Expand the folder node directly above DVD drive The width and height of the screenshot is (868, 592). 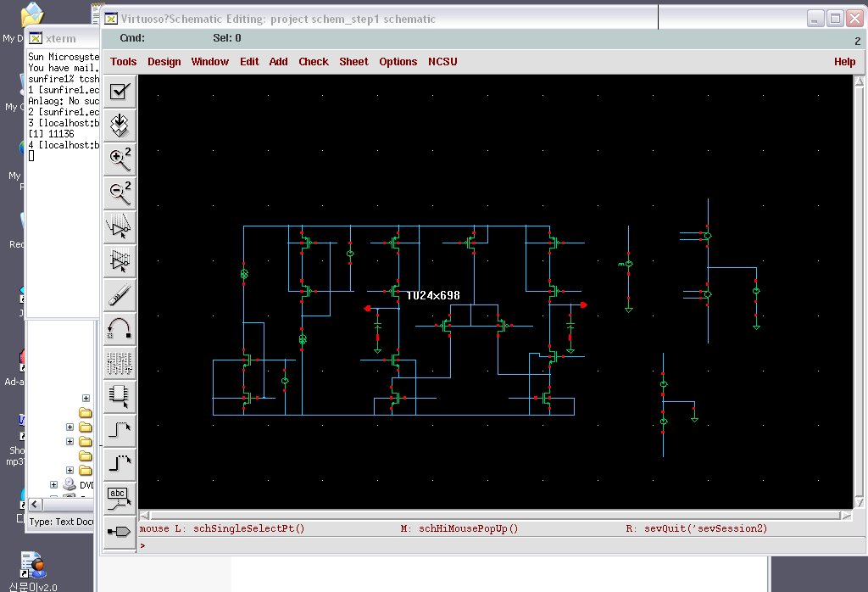coord(70,470)
